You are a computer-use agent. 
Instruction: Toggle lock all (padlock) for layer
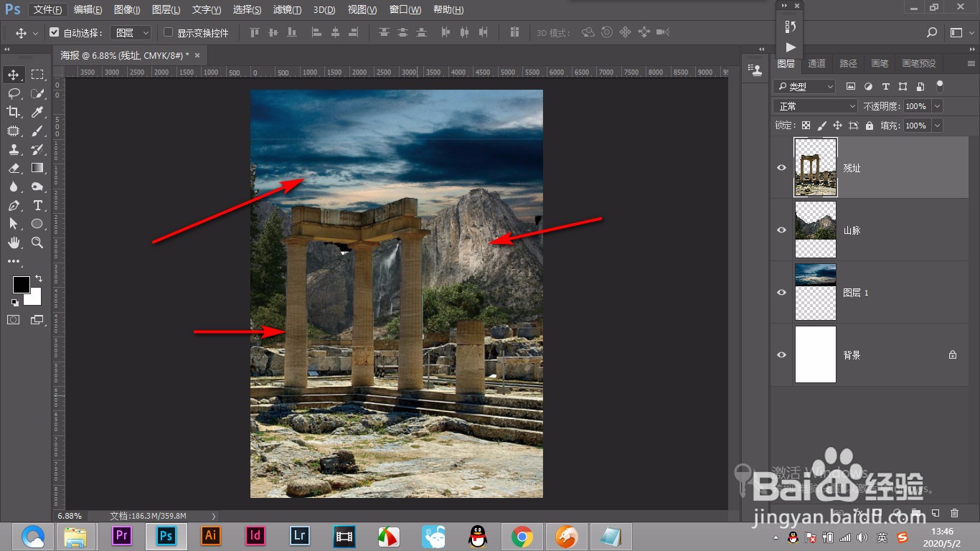tap(870, 126)
